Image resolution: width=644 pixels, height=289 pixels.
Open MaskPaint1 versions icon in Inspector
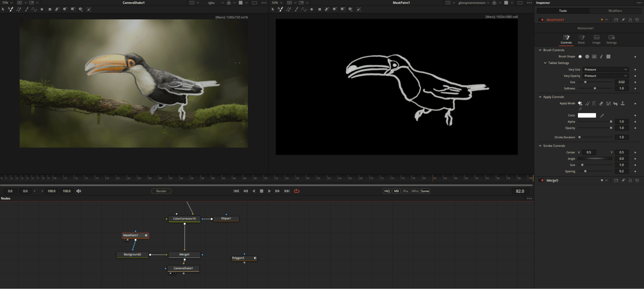616,20
